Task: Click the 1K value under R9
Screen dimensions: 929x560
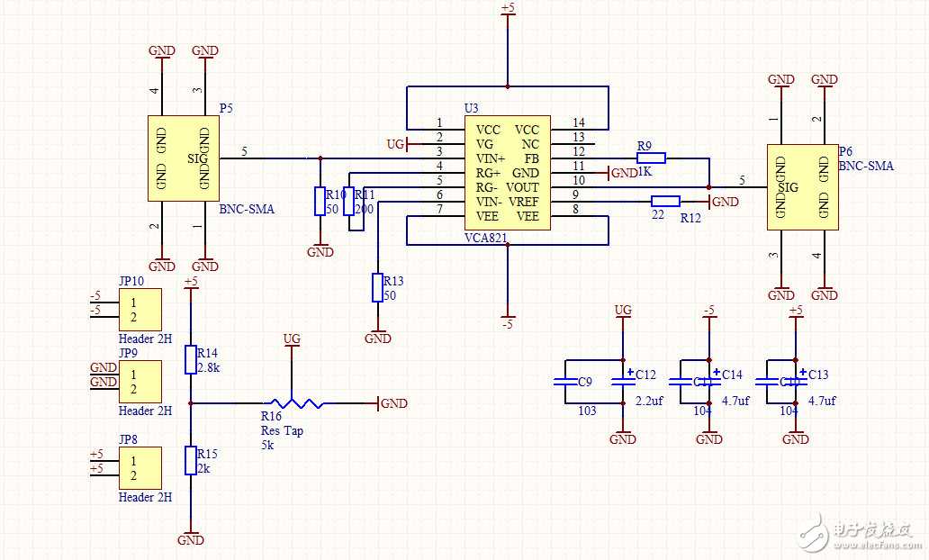Action: click(x=644, y=172)
